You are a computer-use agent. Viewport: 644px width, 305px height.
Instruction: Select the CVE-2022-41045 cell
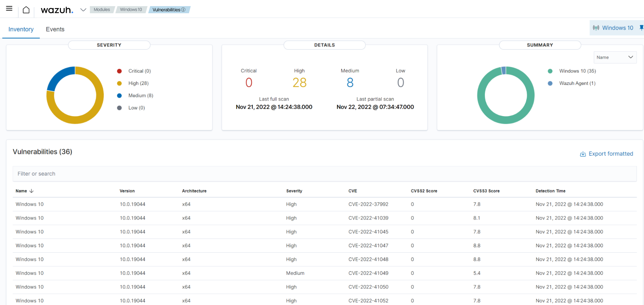click(x=368, y=232)
